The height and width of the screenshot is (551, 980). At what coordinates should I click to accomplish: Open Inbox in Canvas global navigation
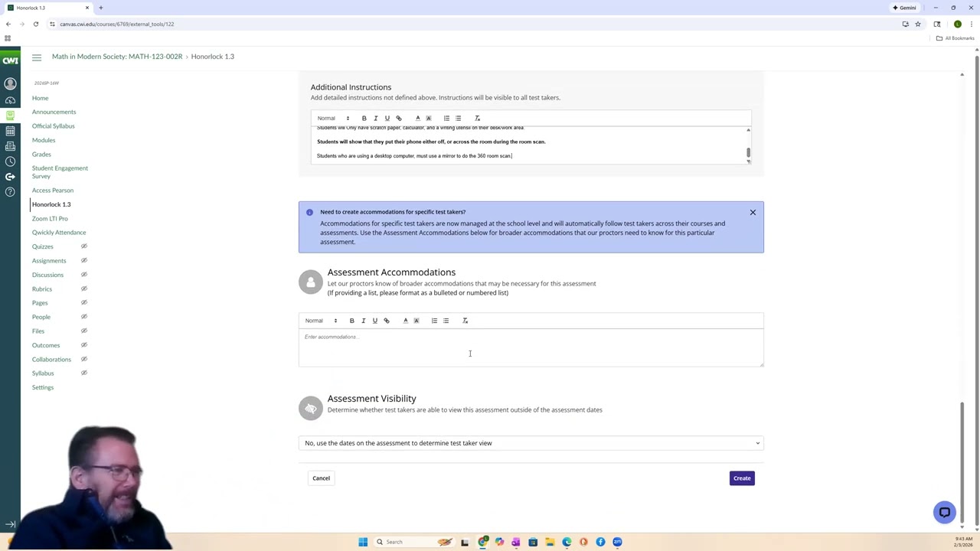point(10,146)
